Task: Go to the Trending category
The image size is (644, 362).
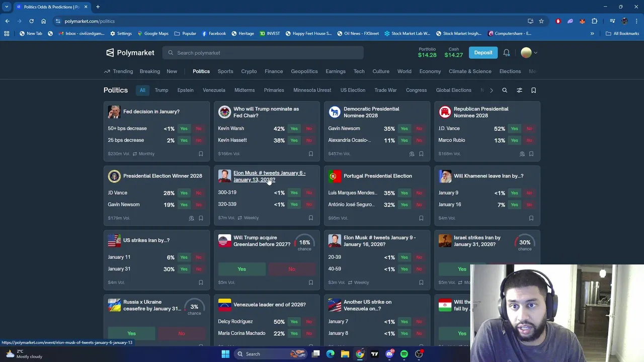Action: 119,71
